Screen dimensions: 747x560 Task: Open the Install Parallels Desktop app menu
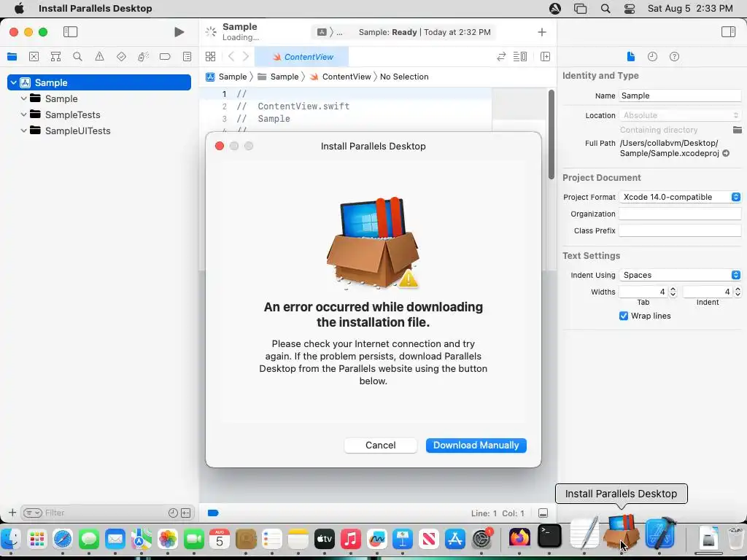pos(96,9)
